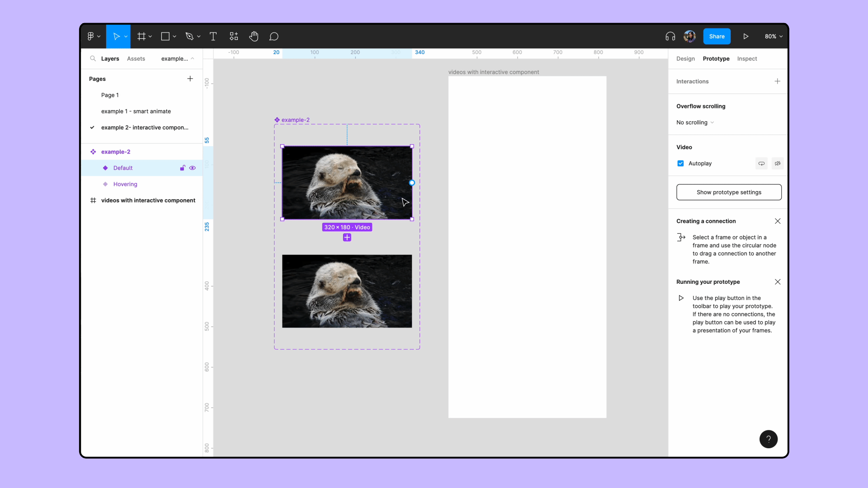The width and height of the screenshot is (868, 488).
Task: Click Show prototype settings button
Action: coord(728,192)
